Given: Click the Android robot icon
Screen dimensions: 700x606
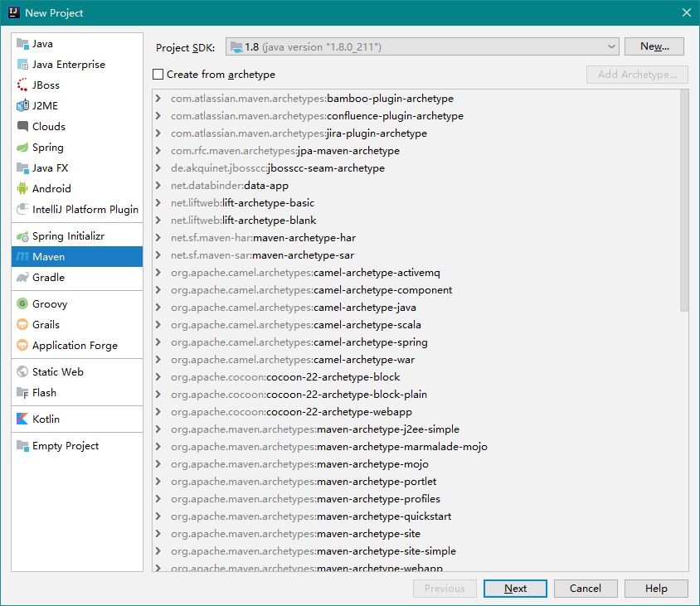Looking at the screenshot, I should coord(23,189).
